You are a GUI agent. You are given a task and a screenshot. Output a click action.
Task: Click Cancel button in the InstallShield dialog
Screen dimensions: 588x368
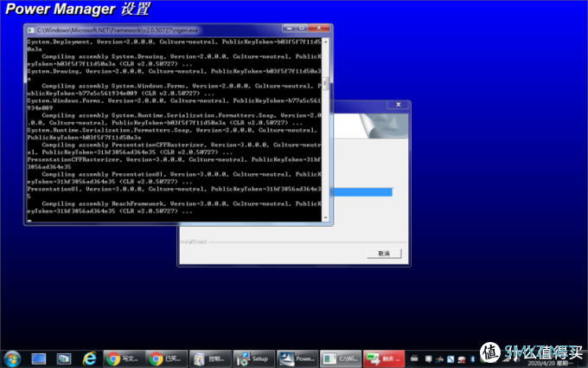coord(384,254)
